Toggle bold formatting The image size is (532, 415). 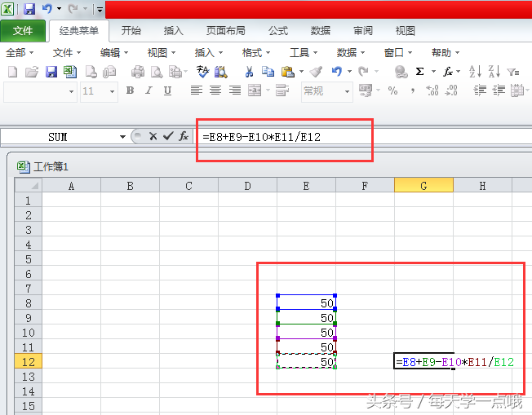(130, 91)
